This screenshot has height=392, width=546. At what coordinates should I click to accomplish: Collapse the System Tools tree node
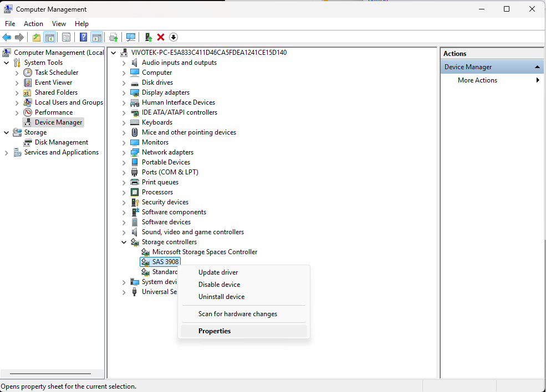pos(6,63)
